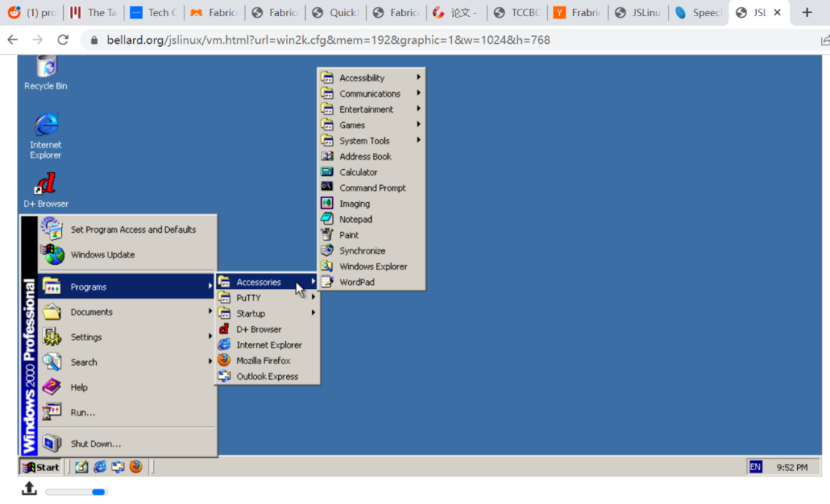Viewport: 830px width, 504px height.
Task: Switch to the JSLinu browser tab
Action: point(638,13)
